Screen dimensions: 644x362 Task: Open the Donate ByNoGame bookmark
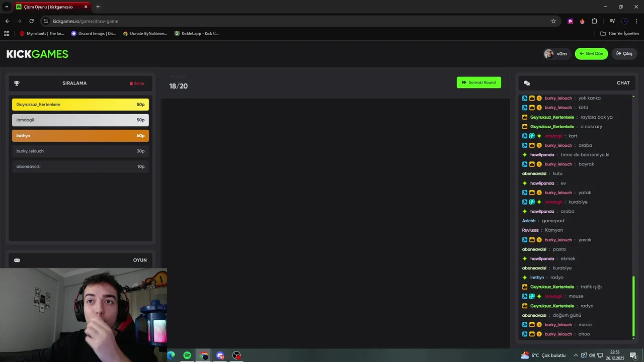click(x=145, y=34)
